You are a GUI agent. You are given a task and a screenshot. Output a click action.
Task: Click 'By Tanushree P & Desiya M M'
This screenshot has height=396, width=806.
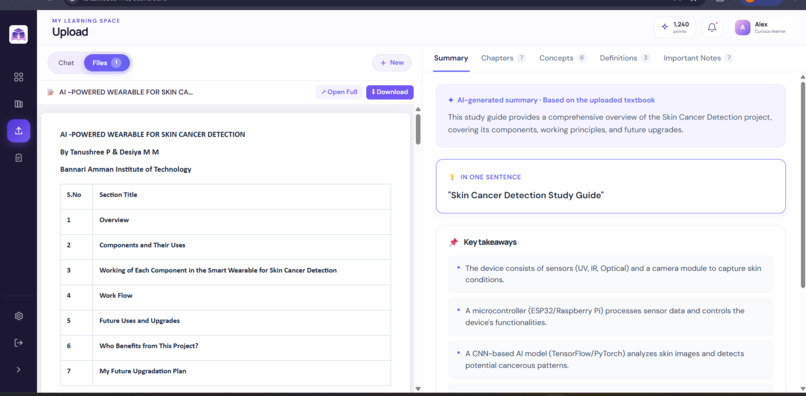pos(109,152)
